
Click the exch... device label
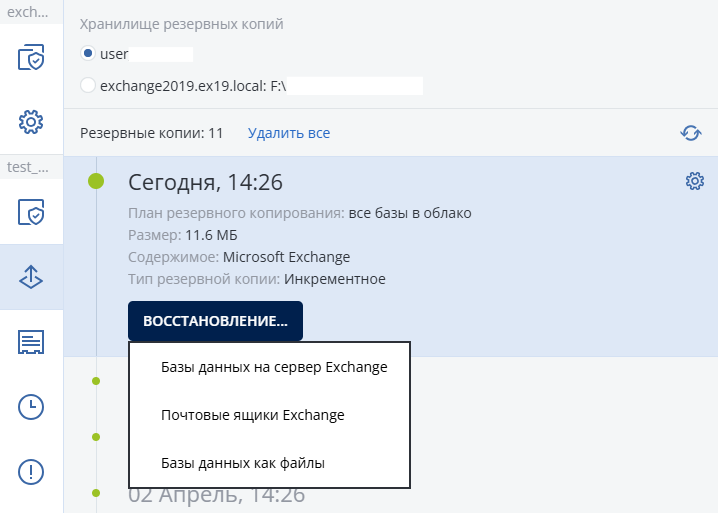click(x=27, y=12)
